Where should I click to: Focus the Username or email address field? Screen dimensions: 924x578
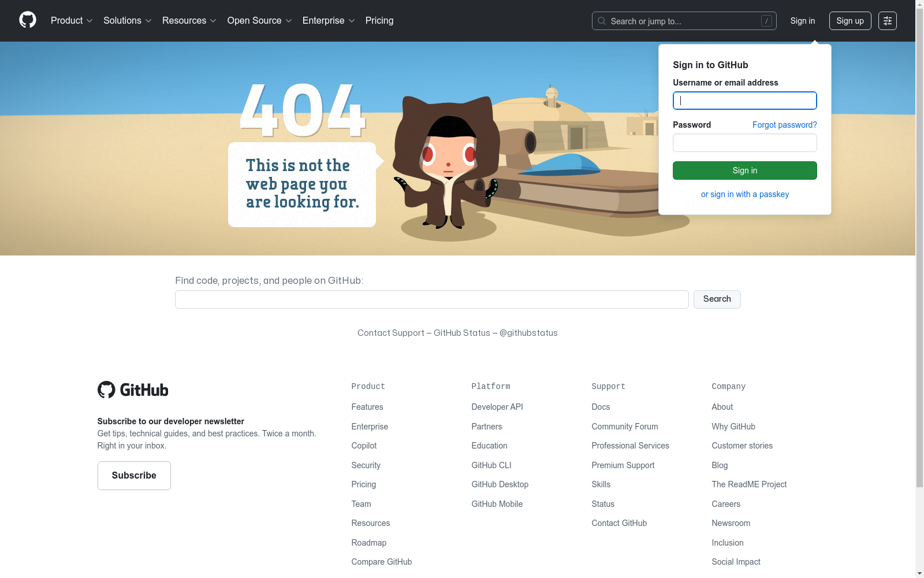tap(745, 101)
